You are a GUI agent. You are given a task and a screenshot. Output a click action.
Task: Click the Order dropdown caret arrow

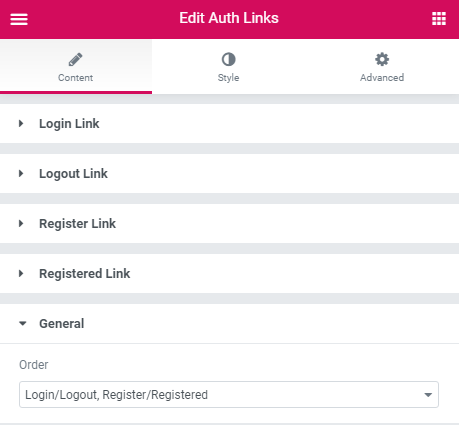(428, 395)
